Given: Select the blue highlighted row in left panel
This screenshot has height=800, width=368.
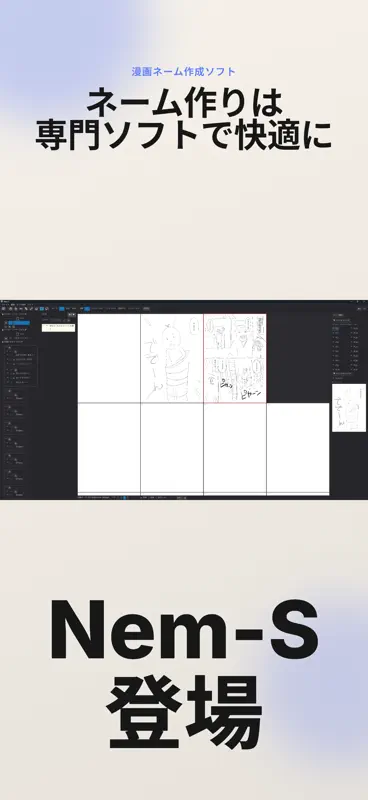Looking at the screenshot, I should point(19,323).
